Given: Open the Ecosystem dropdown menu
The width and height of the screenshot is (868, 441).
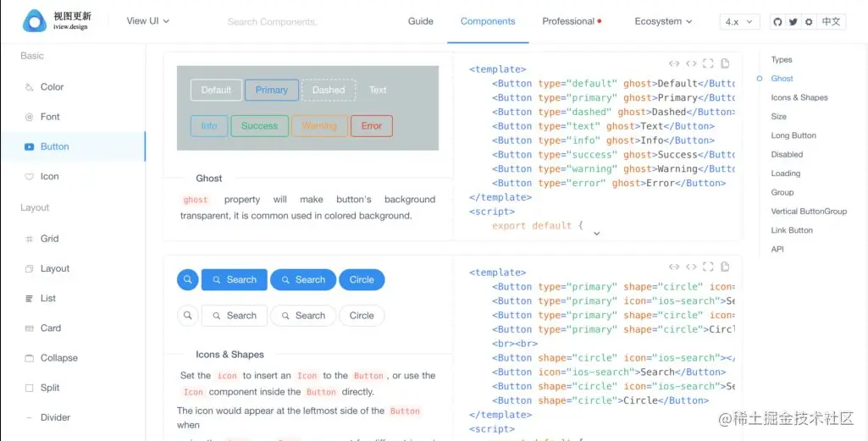Looking at the screenshot, I should tap(663, 21).
